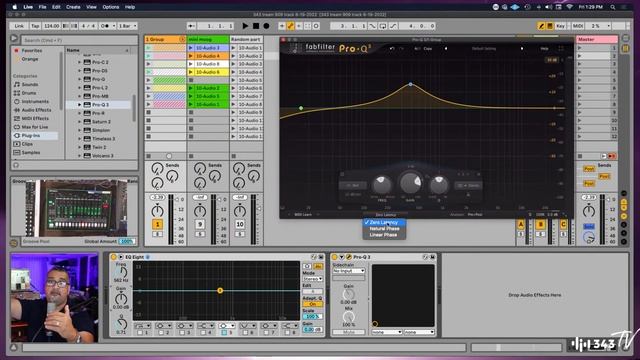The image size is (640, 360).
Task: Select Audio Effects category in browser
Action: [x=36, y=110]
